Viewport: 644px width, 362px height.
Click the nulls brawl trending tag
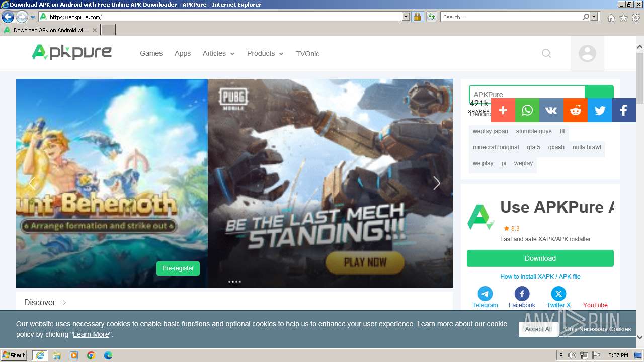coord(587,147)
